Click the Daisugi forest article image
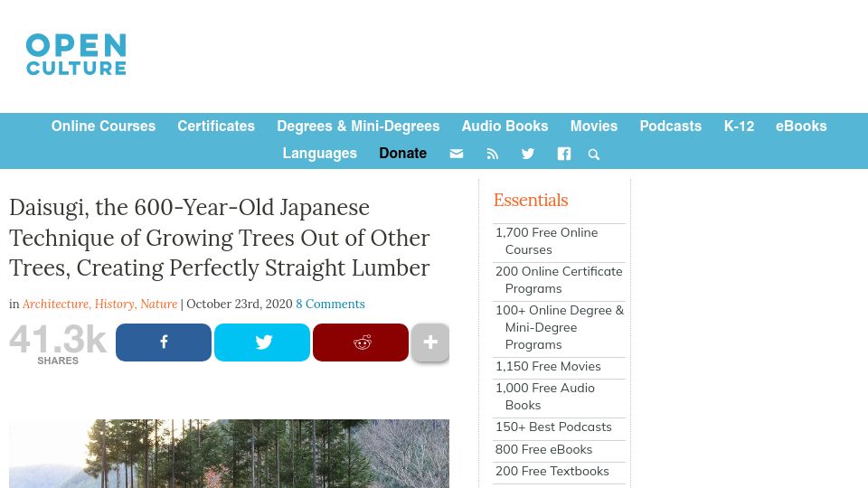The width and height of the screenshot is (868, 488). click(229, 454)
